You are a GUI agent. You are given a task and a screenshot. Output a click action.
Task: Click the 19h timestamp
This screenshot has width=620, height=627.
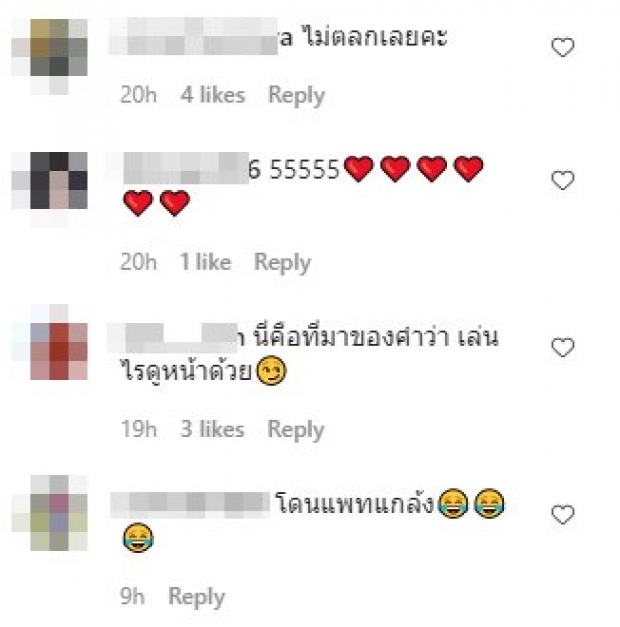pos(139,429)
